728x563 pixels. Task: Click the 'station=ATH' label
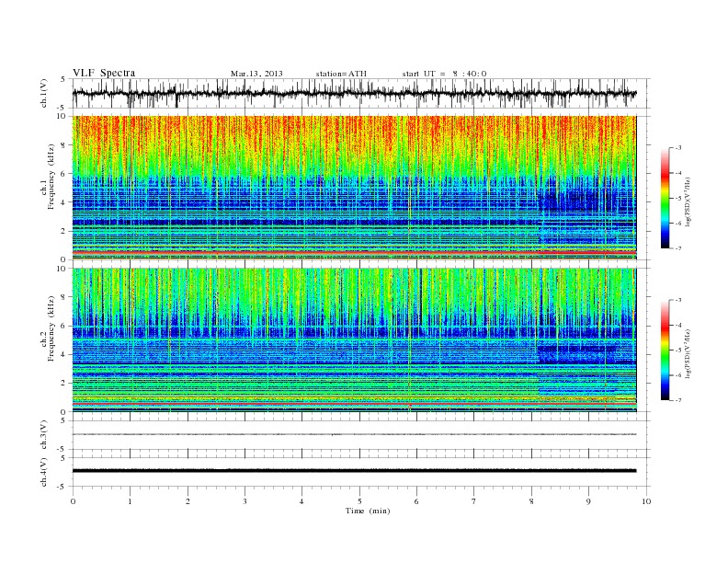341,74
